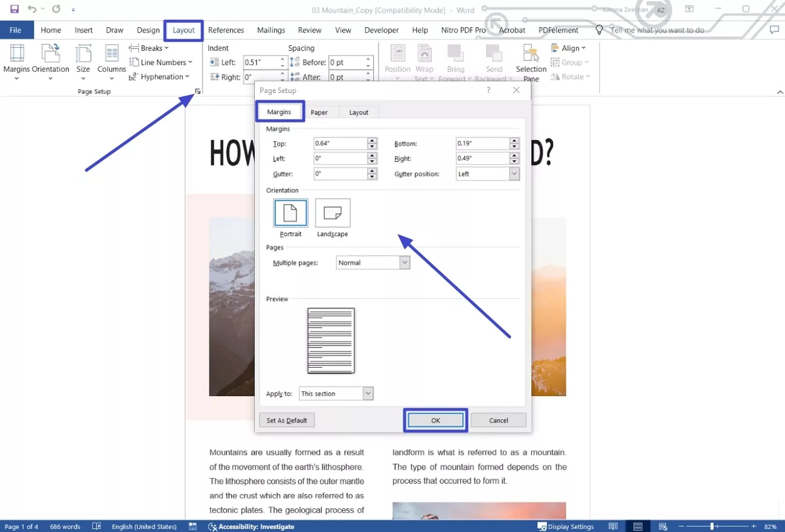Click the Bring Forward button

(456, 62)
